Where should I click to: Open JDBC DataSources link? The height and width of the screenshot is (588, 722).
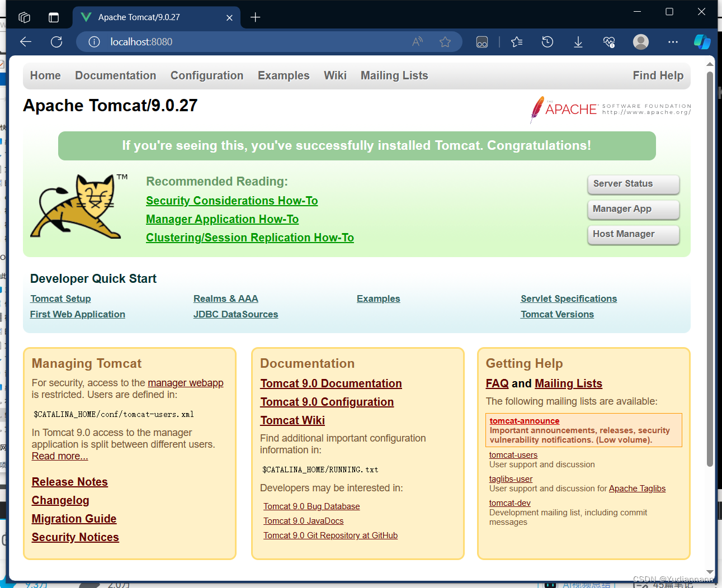click(236, 314)
